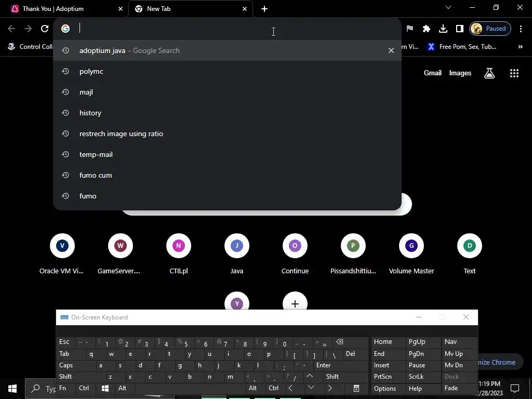Open the Control Coll bookmark
Image resolution: width=532 pixels, height=399 pixels.
coord(31,47)
